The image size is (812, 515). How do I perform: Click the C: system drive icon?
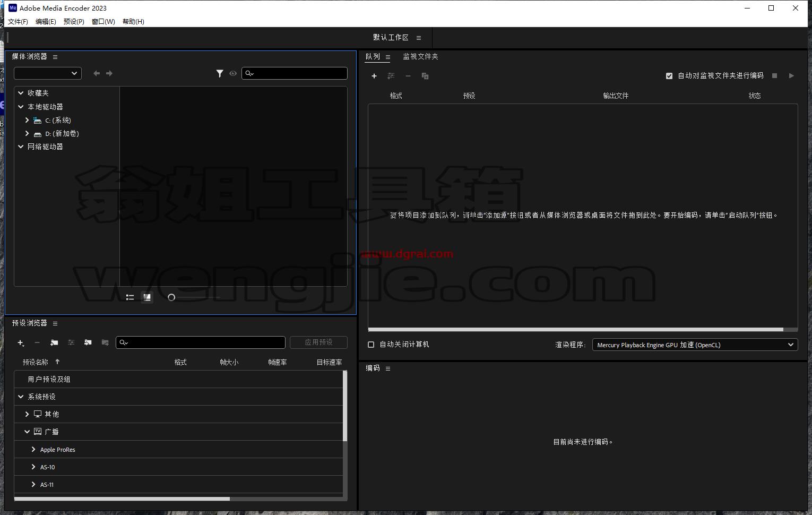(x=37, y=121)
